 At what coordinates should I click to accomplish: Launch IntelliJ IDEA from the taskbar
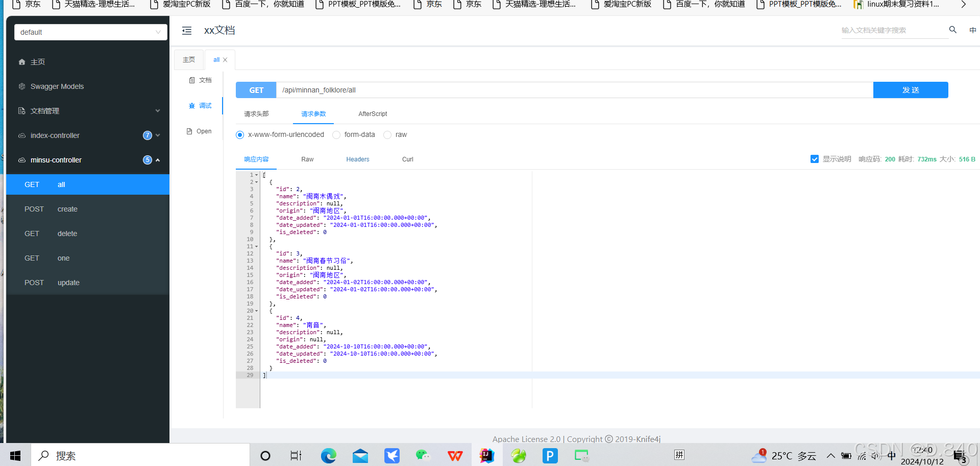(x=486, y=455)
